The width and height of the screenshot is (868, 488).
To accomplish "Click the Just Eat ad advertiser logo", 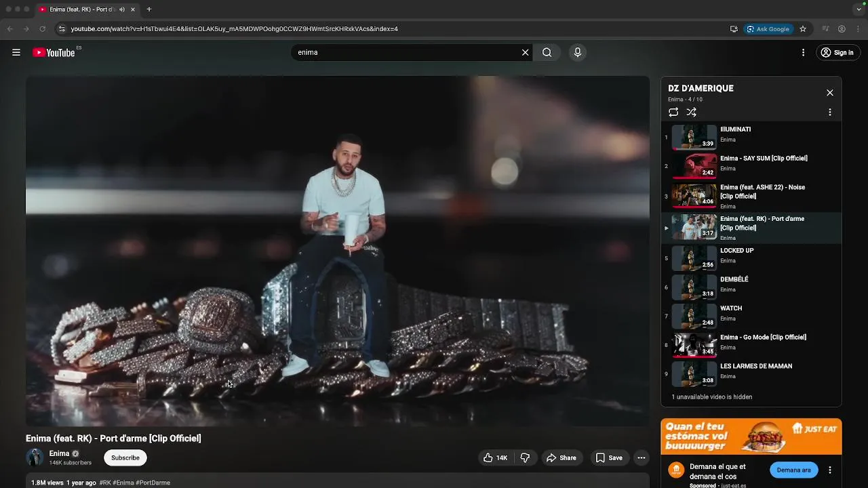I will 676,470.
